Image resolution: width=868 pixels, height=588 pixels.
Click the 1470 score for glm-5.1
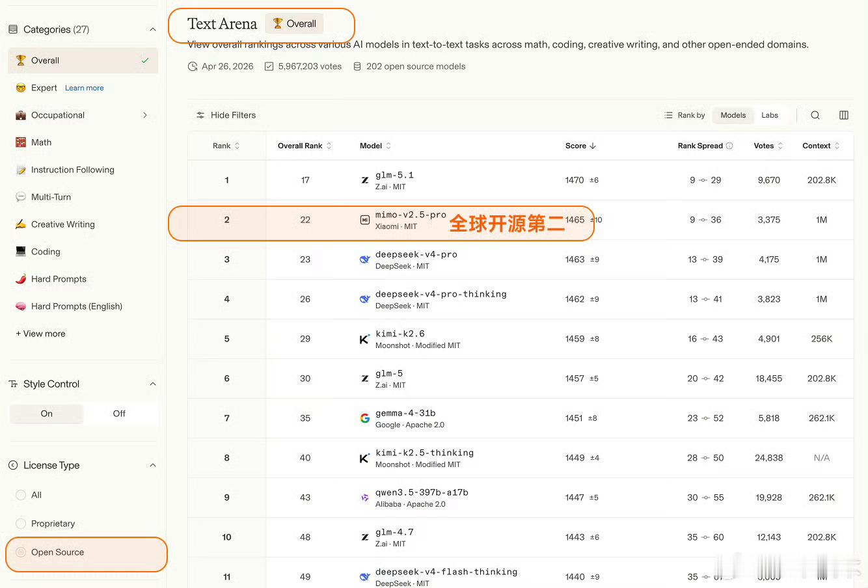click(575, 180)
